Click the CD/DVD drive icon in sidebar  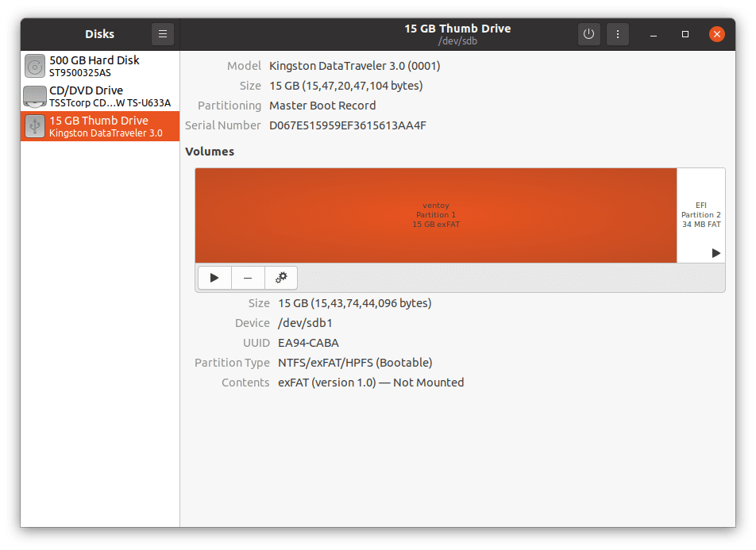click(34, 96)
